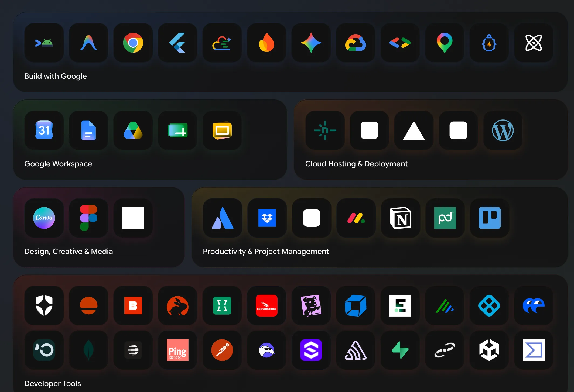This screenshot has height=392, width=574.
Task: Select the Google Docs icon
Action: [x=88, y=130]
